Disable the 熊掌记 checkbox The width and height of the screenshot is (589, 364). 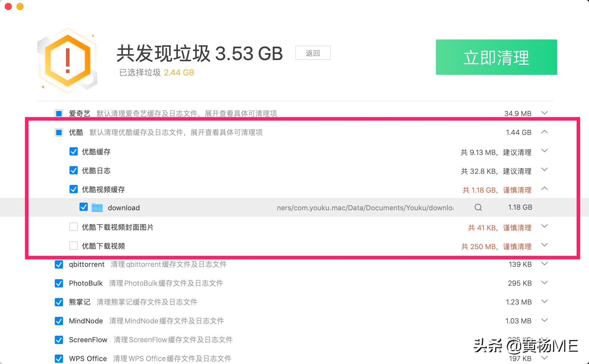point(59,302)
